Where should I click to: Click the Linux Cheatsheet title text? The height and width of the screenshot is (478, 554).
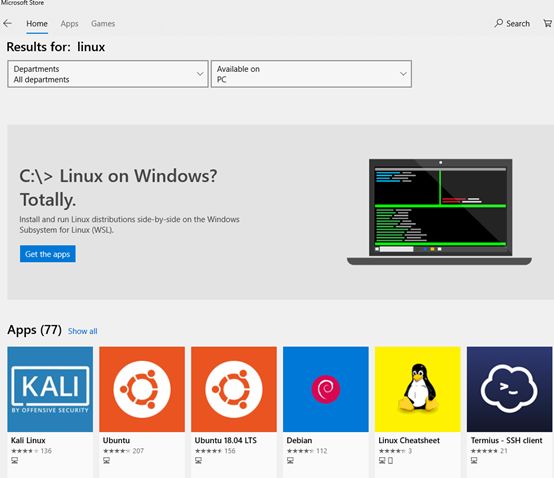click(409, 440)
